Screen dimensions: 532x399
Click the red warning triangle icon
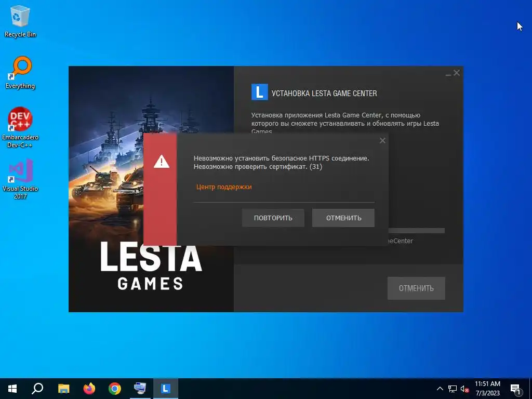tap(162, 162)
